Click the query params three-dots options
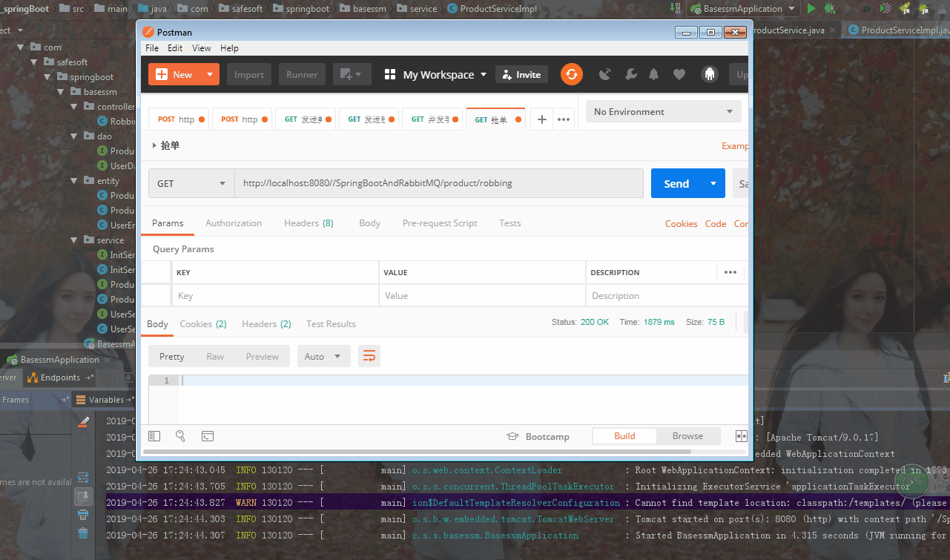This screenshot has width=950, height=560. tap(730, 272)
